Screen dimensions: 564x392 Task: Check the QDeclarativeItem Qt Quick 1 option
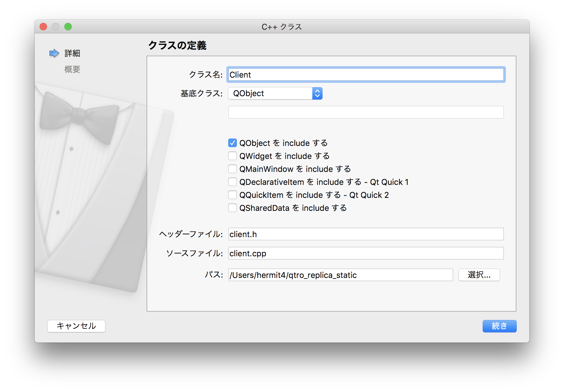coord(232,182)
